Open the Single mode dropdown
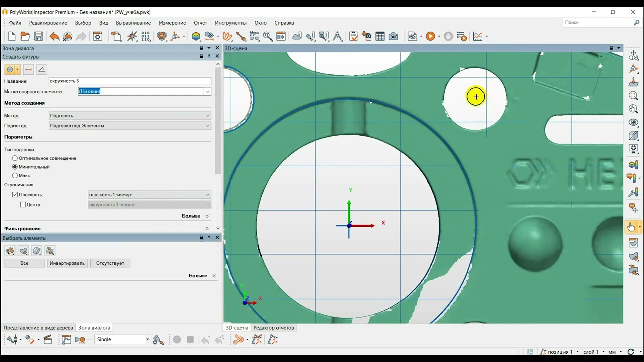 point(147,340)
